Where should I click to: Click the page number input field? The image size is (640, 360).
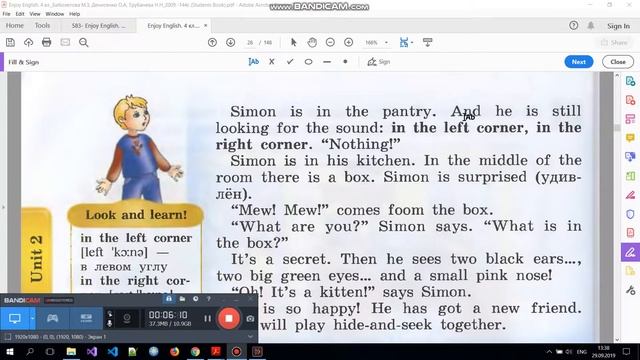point(250,42)
